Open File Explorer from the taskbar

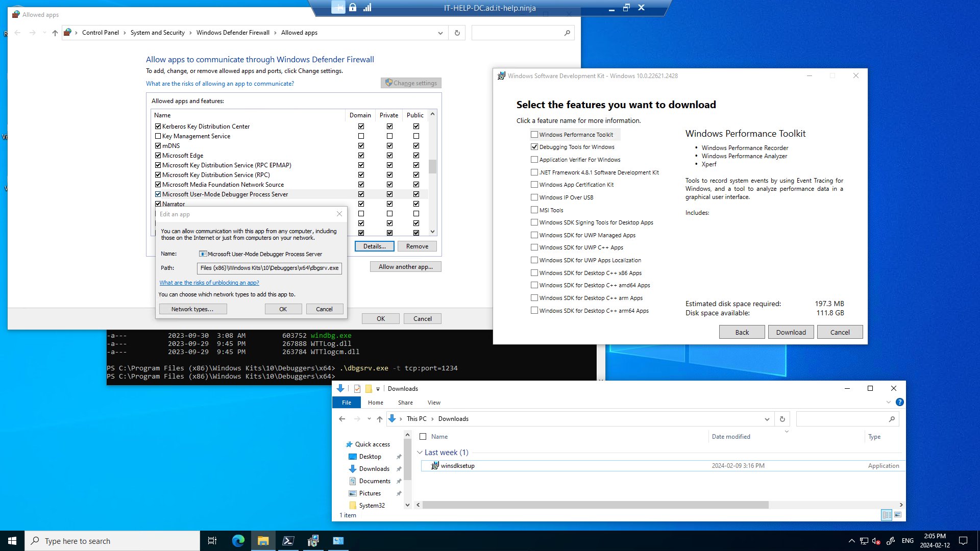click(263, 541)
